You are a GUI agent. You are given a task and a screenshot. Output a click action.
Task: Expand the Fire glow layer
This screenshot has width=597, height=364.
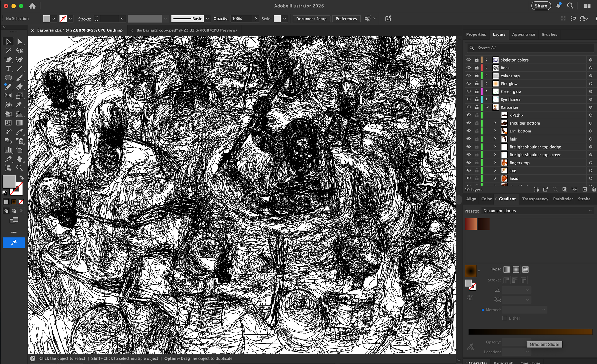(x=487, y=84)
